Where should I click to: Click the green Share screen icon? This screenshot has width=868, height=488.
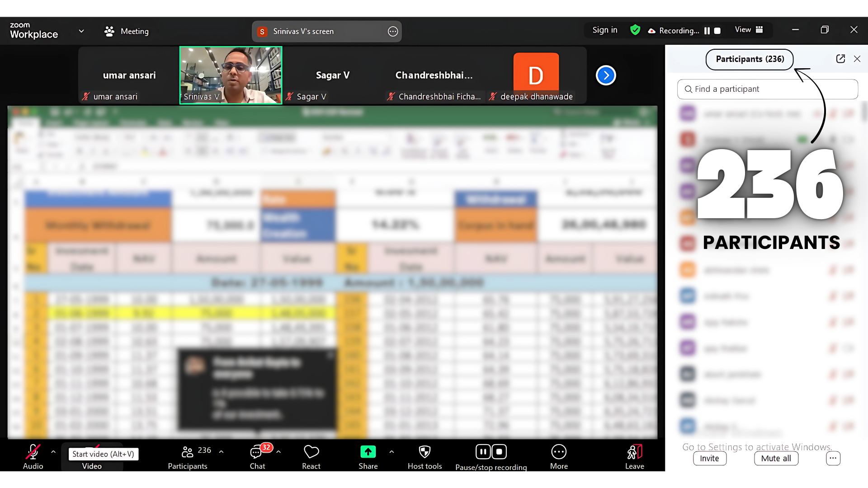pos(368,452)
